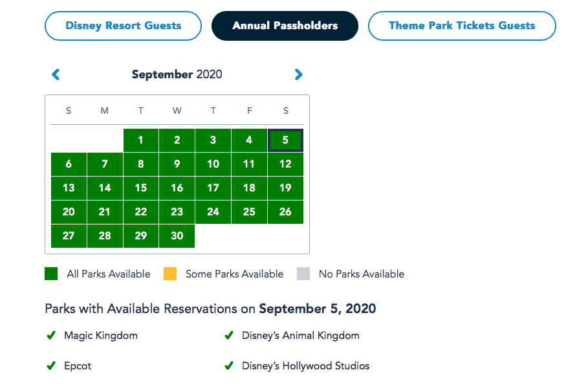Click Disney's Hollywood Studios park name
Image resolution: width=588 pixels, height=392 pixels.
tap(305, 366)
